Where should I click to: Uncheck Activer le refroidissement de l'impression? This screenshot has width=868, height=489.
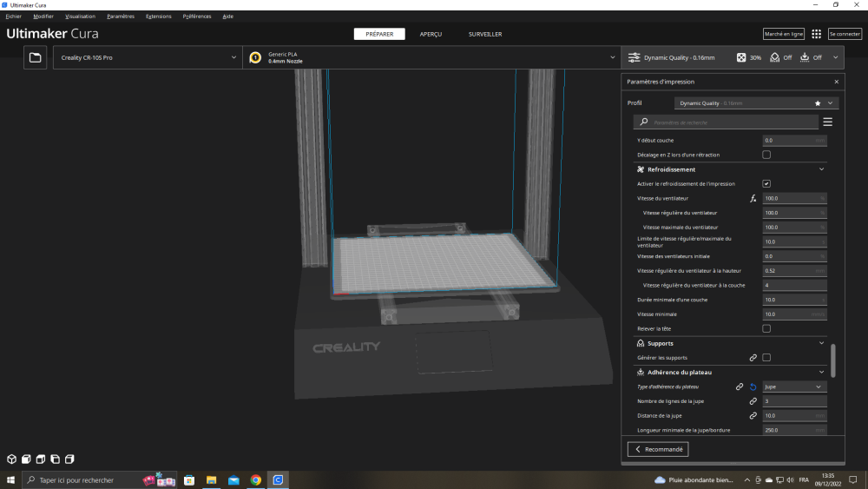[766, 184]
